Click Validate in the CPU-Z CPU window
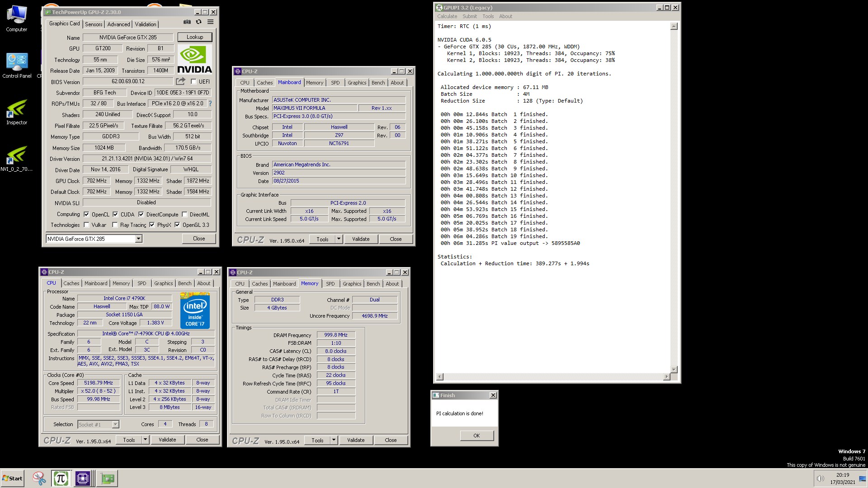The height and width of the screenshot is (488, 868). pyautogui.click(x=167, y=440)
